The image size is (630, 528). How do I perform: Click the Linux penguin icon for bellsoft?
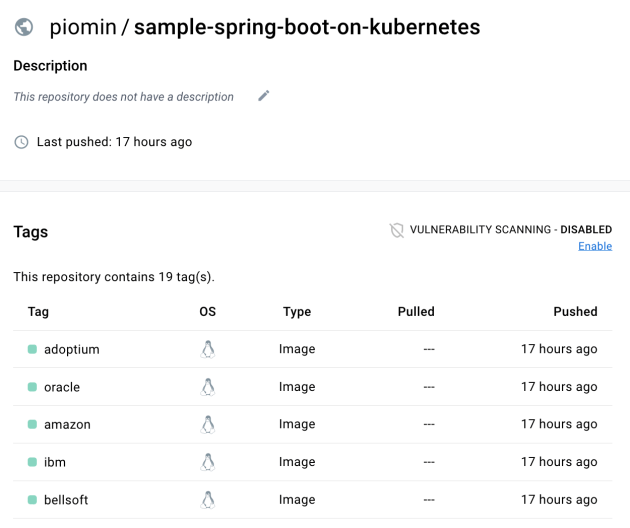[208, 499]
